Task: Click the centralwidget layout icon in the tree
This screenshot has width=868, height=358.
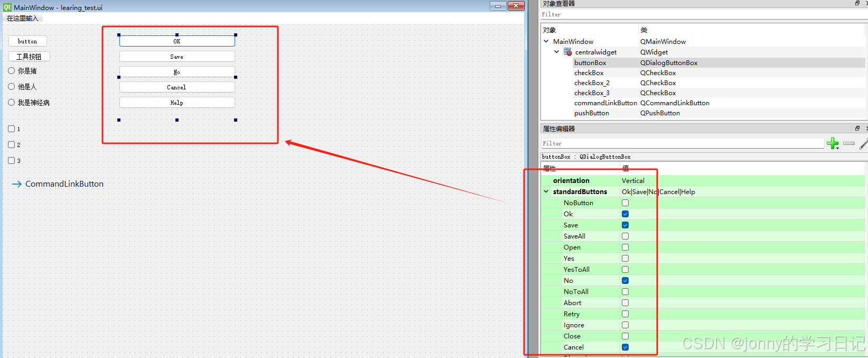Action: [567, 52]
